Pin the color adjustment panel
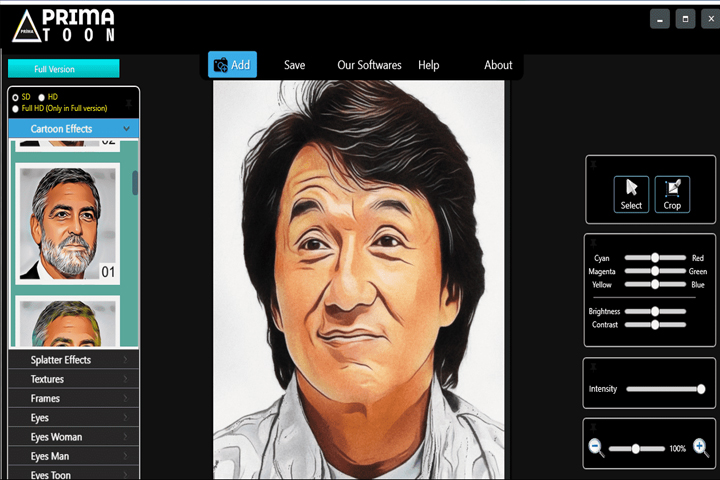Image resolution: width=720 pixels, height=480 pixels. (593, 242)
